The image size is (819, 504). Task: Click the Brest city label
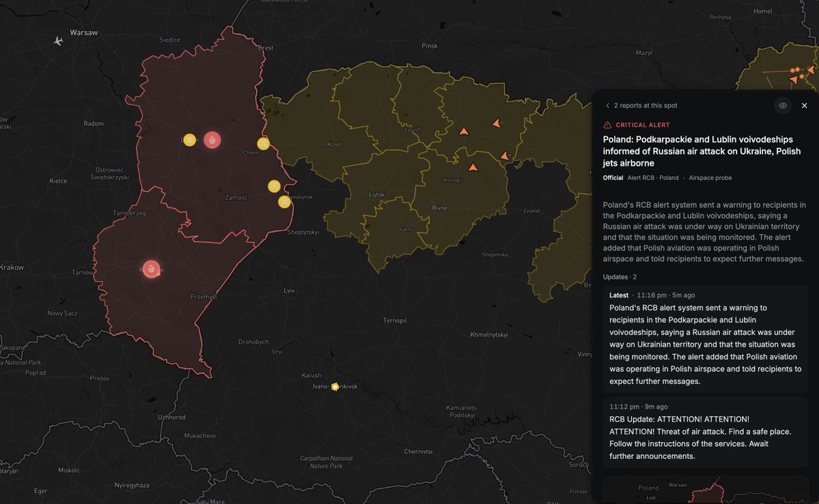pyautogui.click(x=266, y=48)
